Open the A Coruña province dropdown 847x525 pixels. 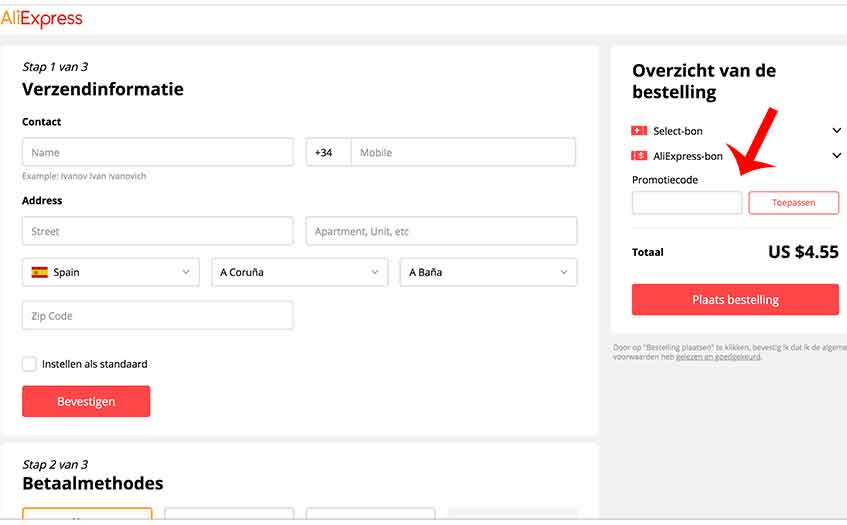tap(299, 272)
